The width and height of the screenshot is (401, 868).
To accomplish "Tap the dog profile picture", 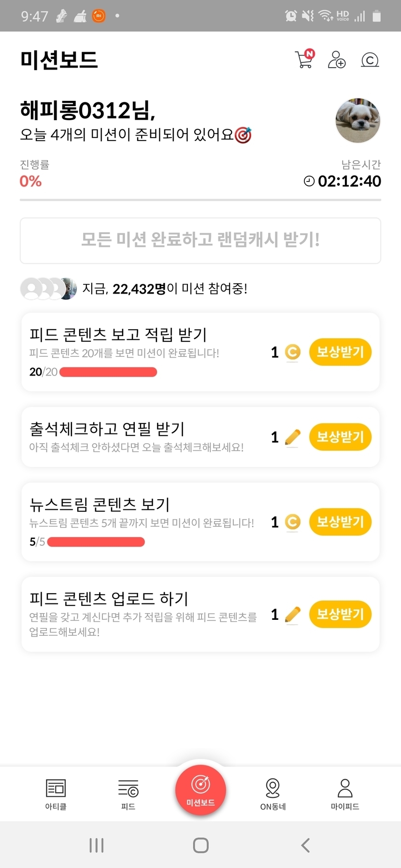I will 358,121.
